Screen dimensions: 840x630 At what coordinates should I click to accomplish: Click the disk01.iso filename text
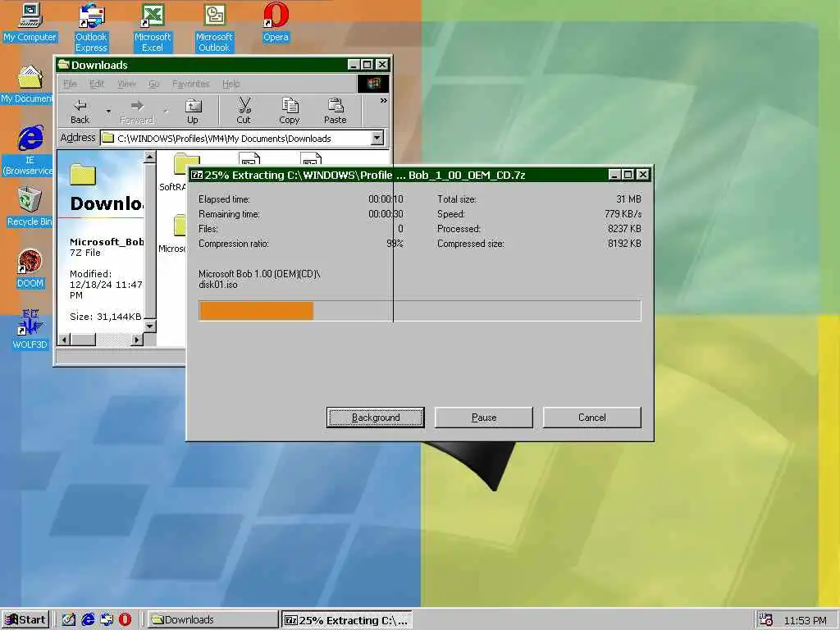(218, 285)
